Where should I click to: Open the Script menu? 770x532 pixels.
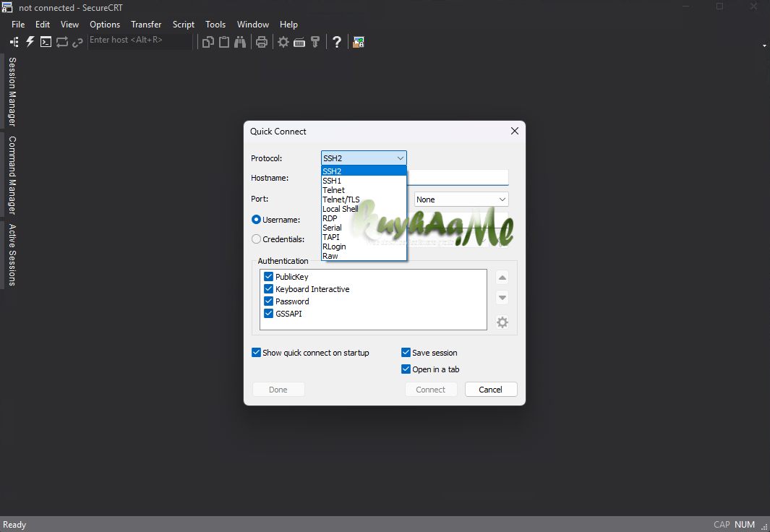tap(184, 24)
